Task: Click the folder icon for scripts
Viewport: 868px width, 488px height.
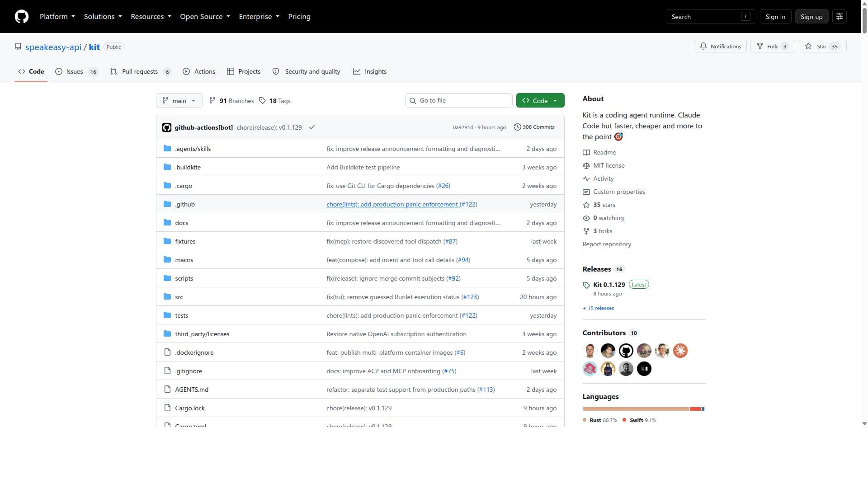Action: [167, 278]
